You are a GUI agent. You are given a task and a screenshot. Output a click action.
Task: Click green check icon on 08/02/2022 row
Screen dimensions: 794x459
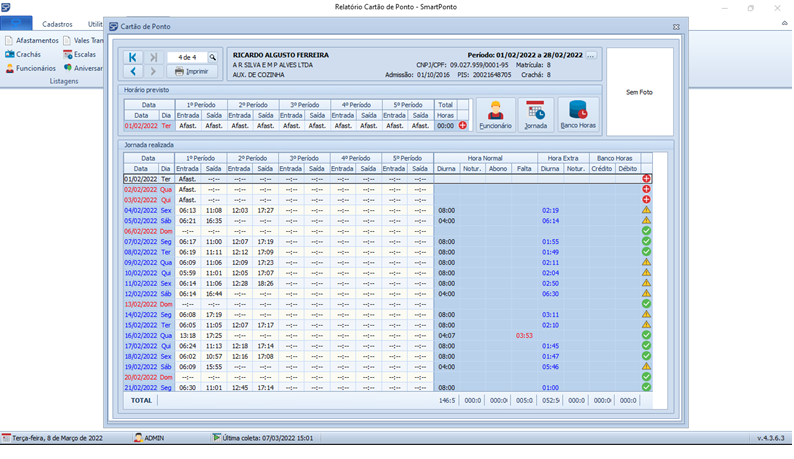point(646,252)
